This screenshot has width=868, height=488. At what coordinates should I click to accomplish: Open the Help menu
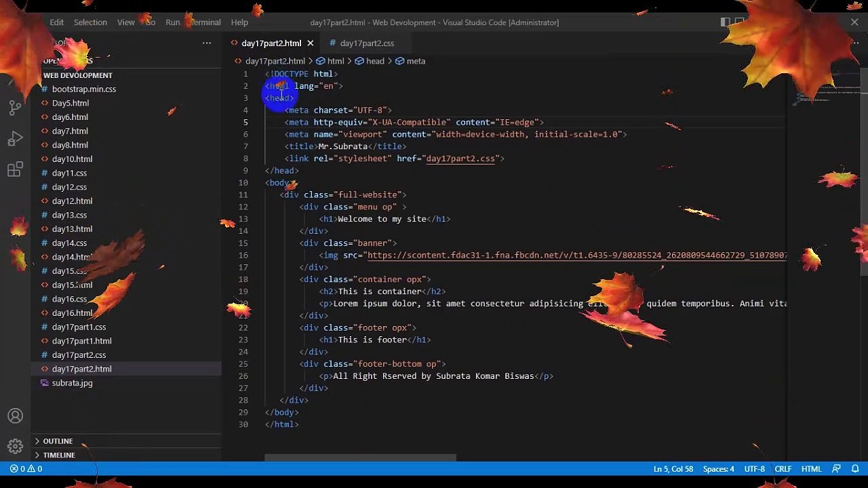coord(239,22)
